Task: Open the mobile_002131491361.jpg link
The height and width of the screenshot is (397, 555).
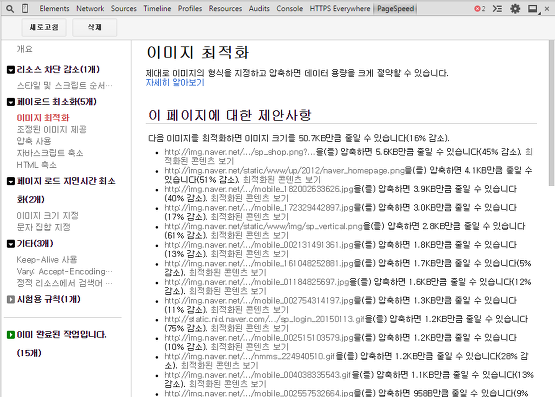Action: pos(259,244)
